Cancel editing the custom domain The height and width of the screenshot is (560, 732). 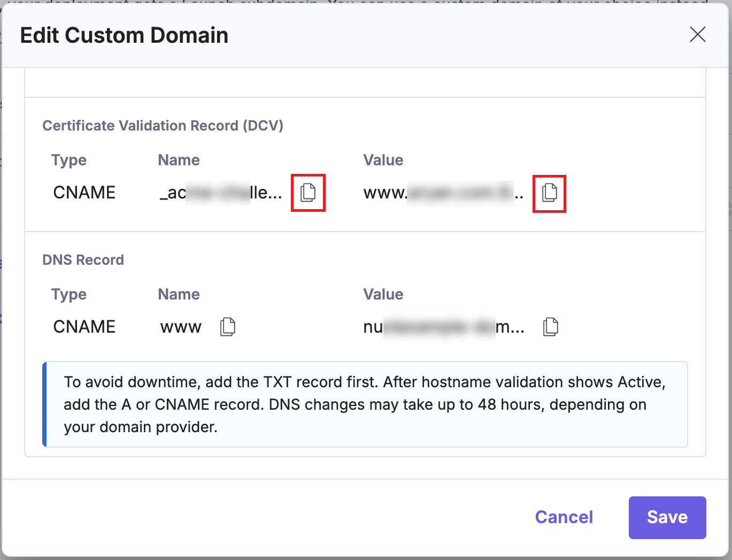[564, 517]
